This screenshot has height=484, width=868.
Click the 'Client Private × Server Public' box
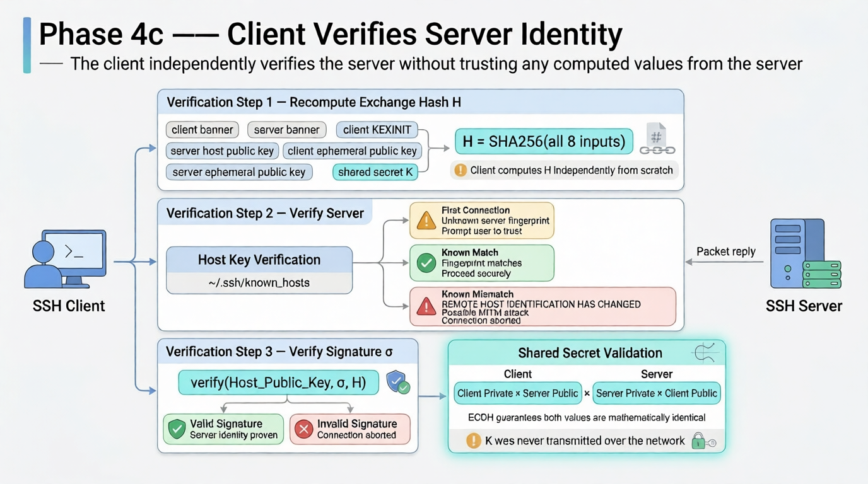[517, 393]
